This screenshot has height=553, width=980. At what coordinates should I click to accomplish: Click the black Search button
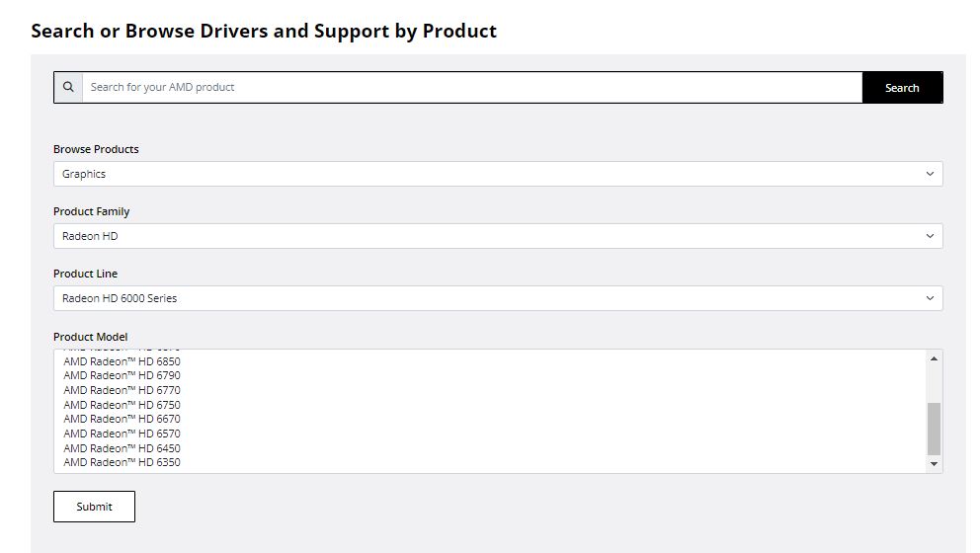click(901, 88)
